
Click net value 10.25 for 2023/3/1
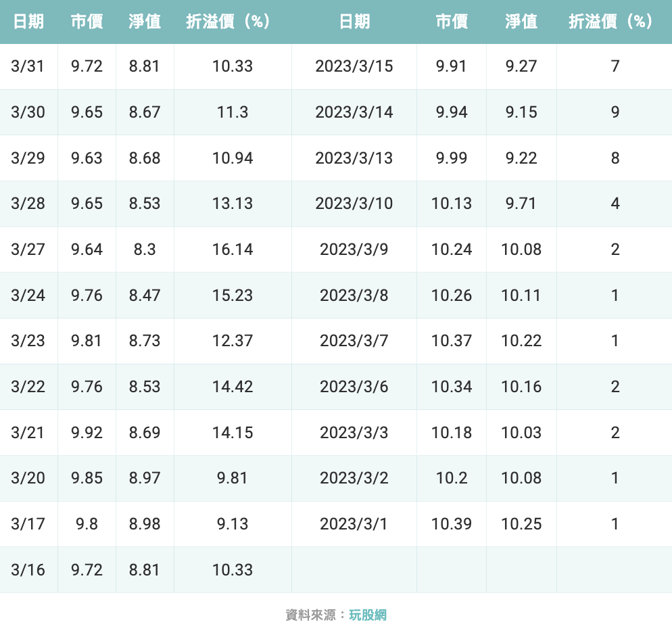pos(521,524)
